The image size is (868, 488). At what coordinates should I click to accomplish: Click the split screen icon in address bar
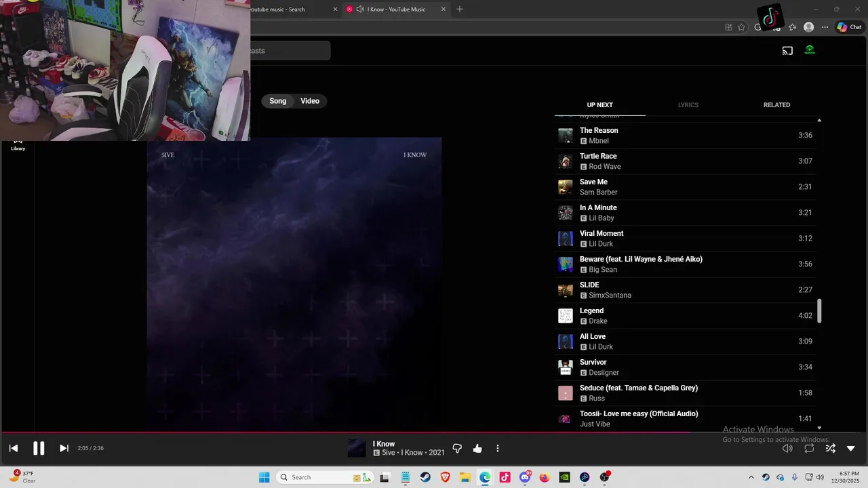pyautogui.click(x=728, y=27)
